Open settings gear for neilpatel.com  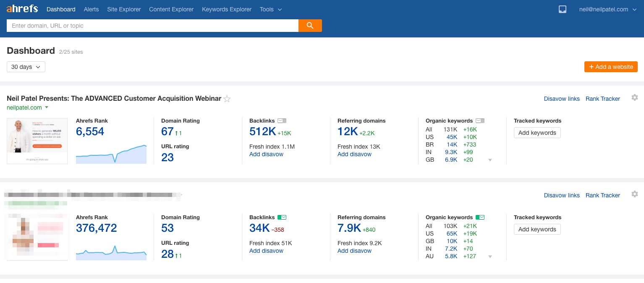635,97
